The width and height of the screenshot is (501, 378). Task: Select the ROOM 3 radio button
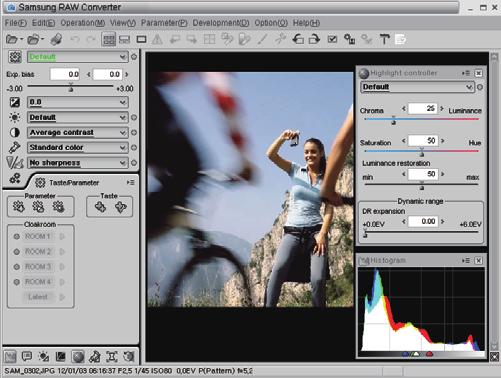pos(16,267)
